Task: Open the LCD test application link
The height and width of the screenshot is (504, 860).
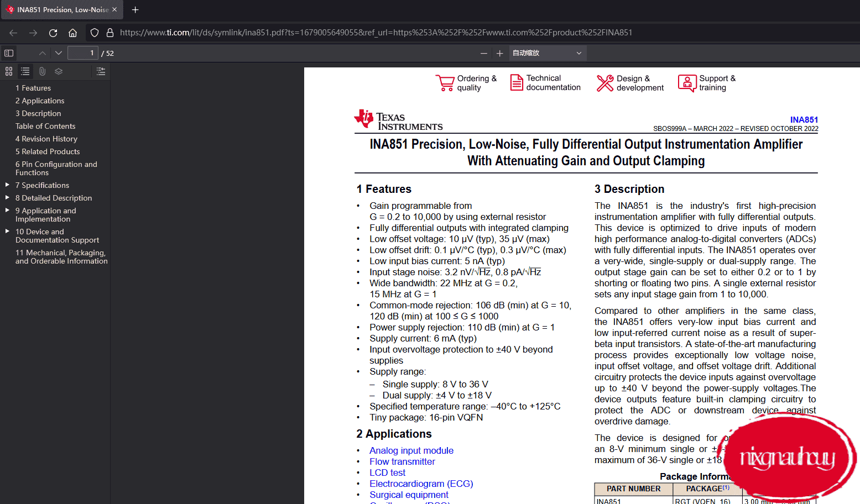Action: (387, 473)
